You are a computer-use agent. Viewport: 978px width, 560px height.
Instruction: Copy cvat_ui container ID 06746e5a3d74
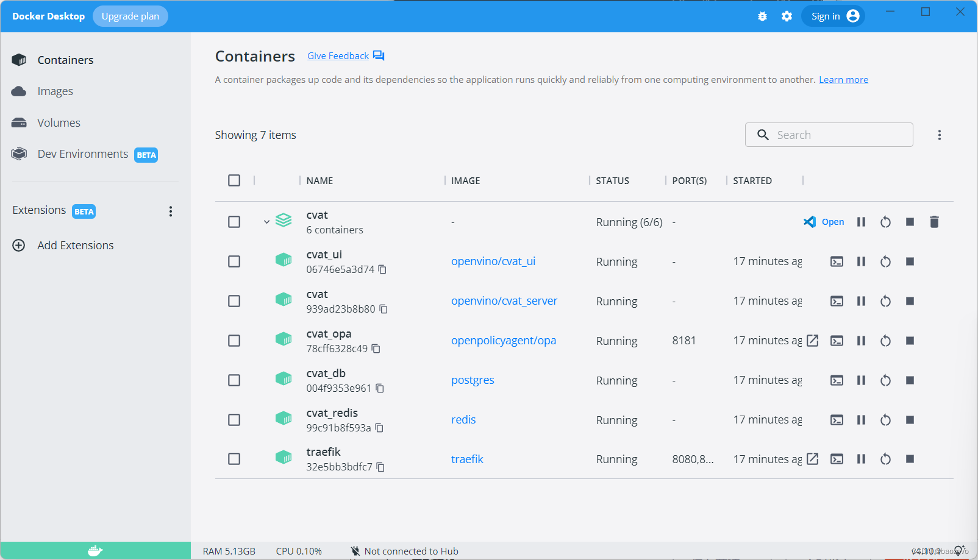382,269
